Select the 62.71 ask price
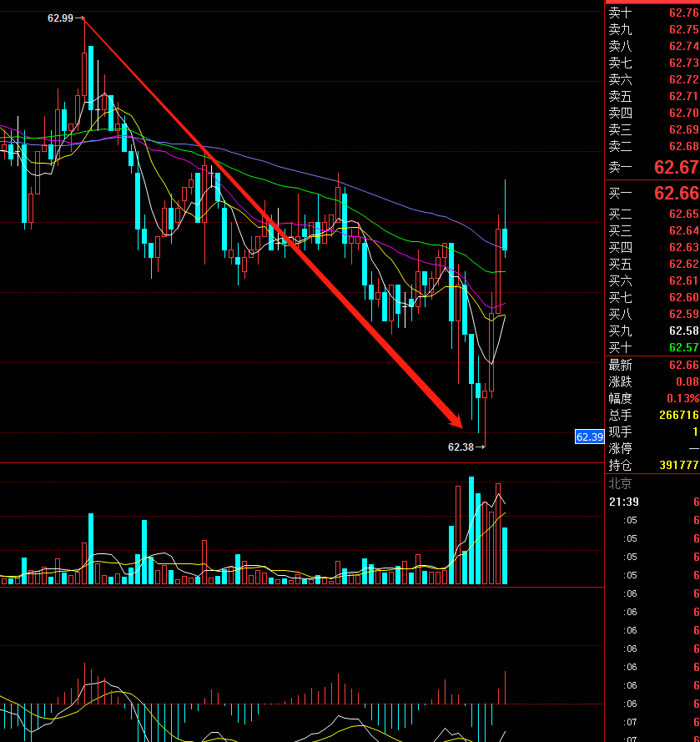Screen dimensions: 700x742 coord(684,96)
